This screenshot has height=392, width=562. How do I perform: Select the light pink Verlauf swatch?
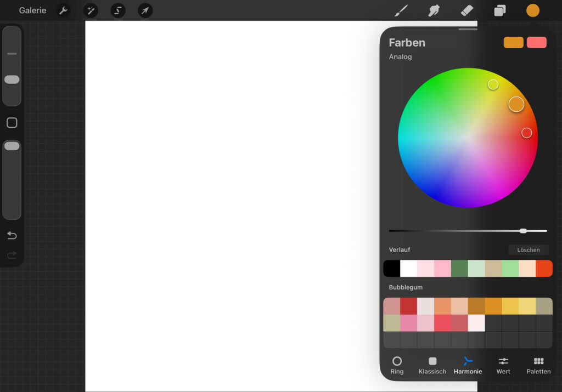point(426,269)
